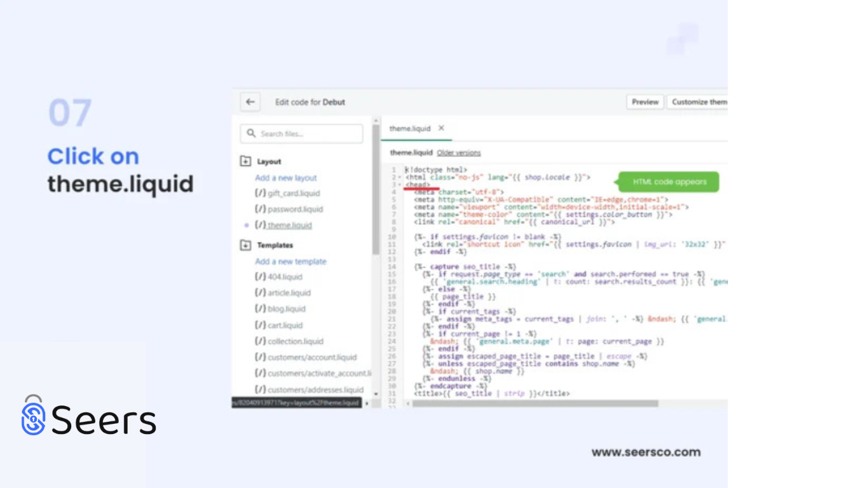Close the theme.liquid tab
Image resolution: width=868 pixels, height=488 pixels.
pyautogui.click(x=442, y=128)
